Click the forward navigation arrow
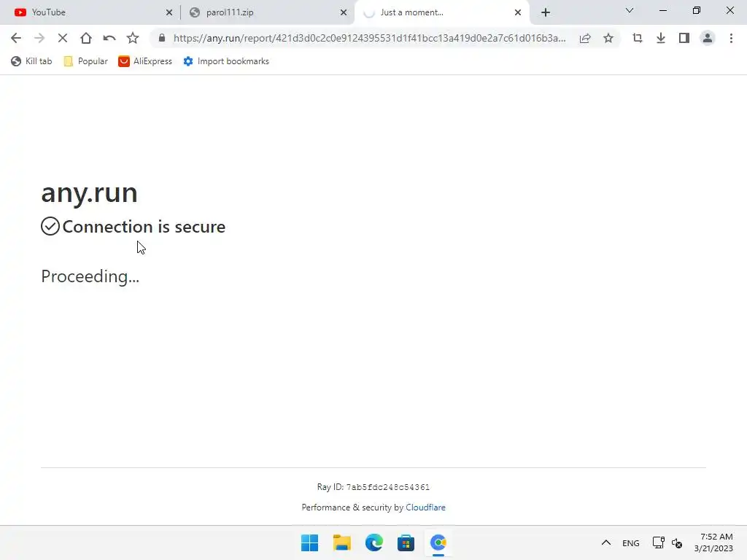The width and height of the screenshot is (747, 560). tap(39, 38)
